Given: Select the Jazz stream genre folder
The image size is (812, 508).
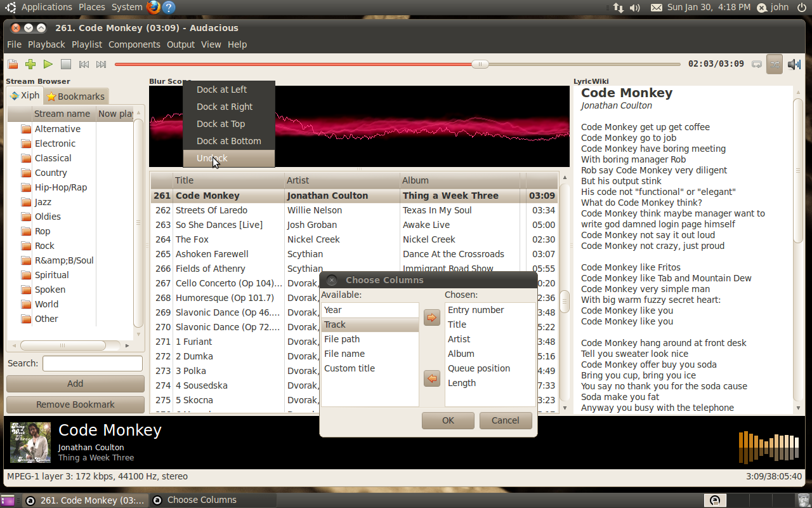Looking at the screenshot, I should 43,202.
